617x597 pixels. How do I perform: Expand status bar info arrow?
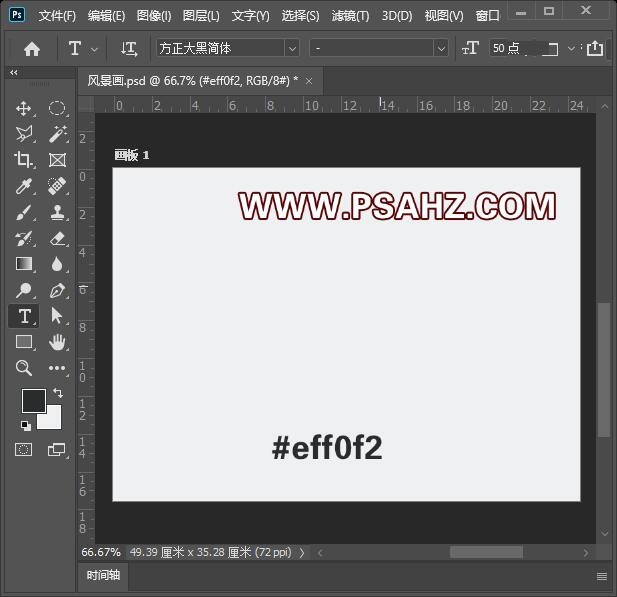[302, 553]
